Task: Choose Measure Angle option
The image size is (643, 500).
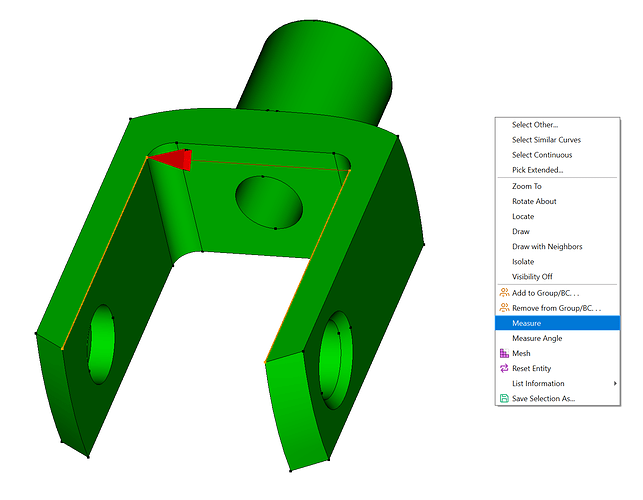Action: 557,338
